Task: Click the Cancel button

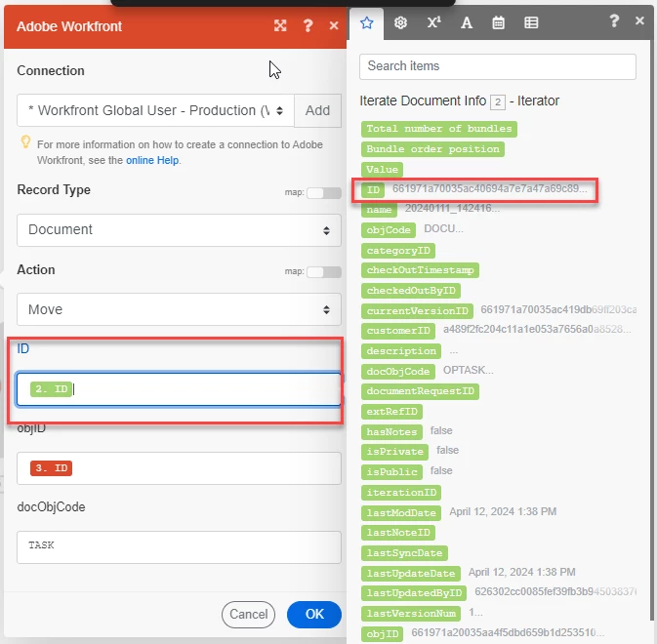Action: [x=249, y=615]
